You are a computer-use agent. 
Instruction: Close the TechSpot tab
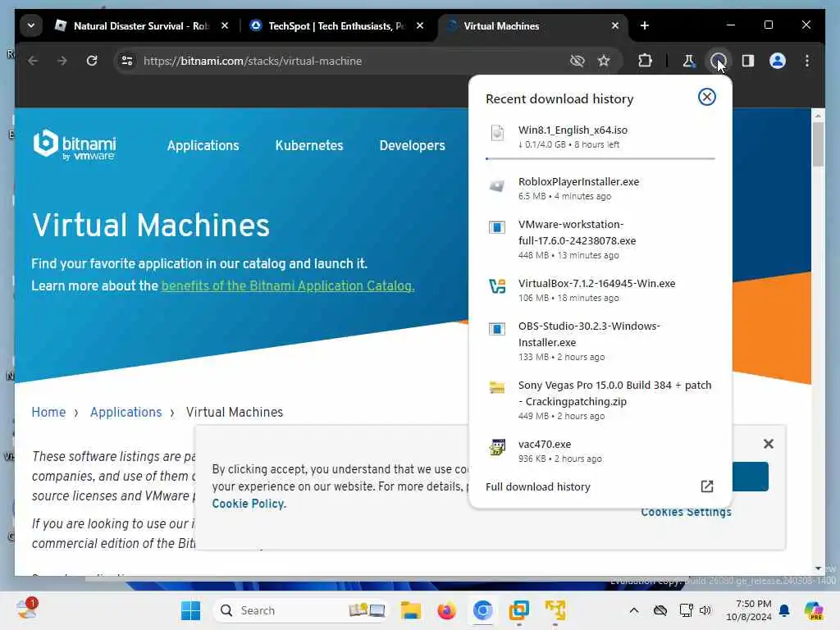(420, 25)
